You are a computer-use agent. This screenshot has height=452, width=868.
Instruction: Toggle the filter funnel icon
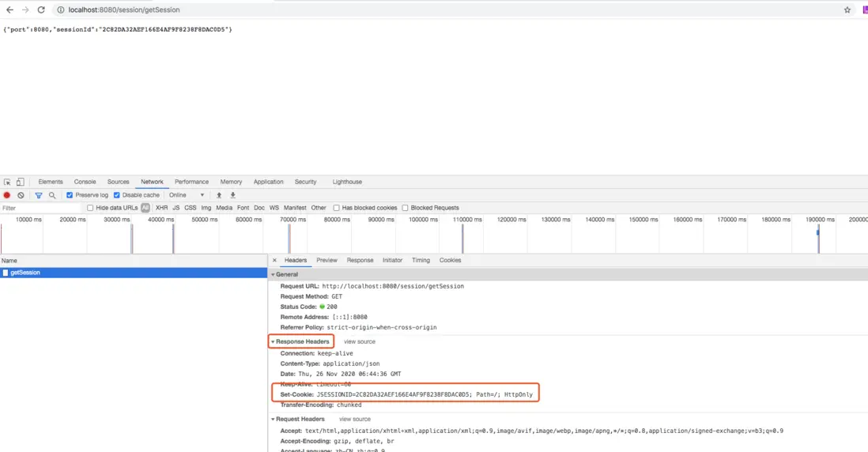coord(38,195)
